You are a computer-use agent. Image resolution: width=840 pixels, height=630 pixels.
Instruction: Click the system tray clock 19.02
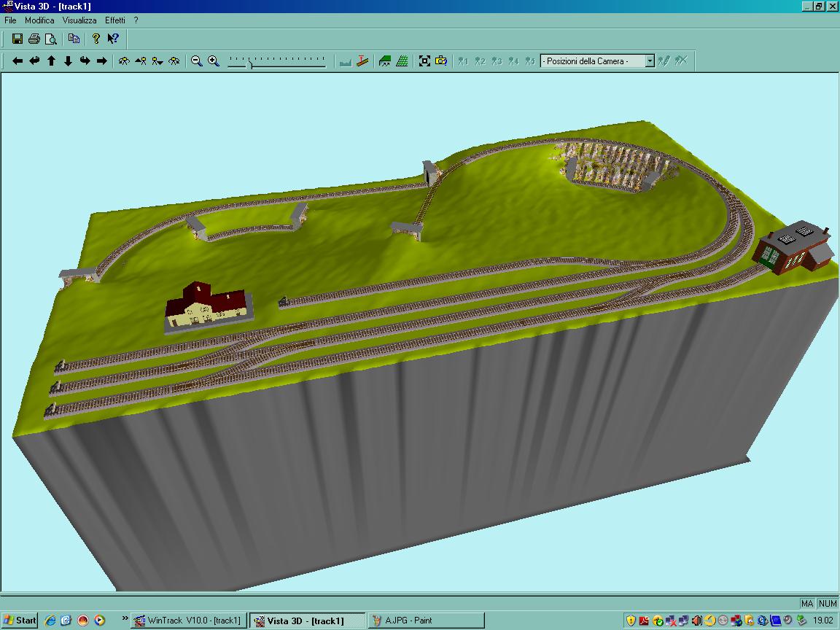tap(823, 621)
